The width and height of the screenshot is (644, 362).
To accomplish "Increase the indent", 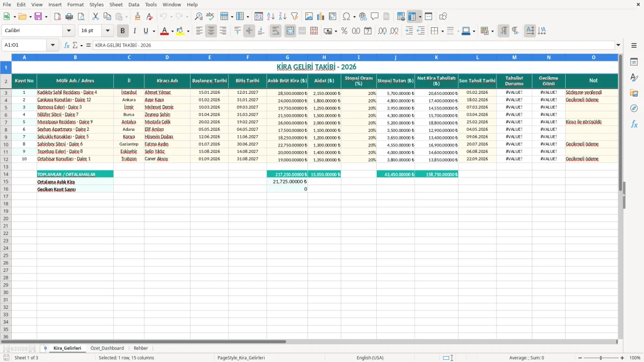I will [409, 31].
